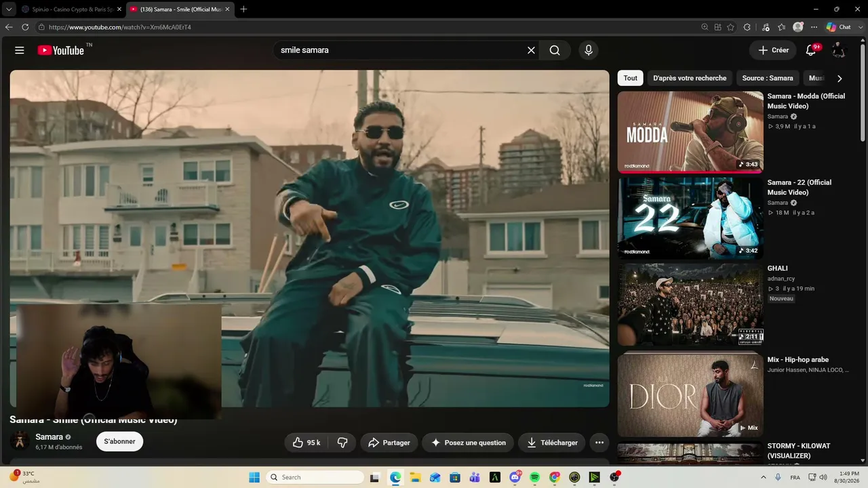Open Microsoft Store from the taskbar
This screenshot has width=868, height=488.
click(x=455, y=477)
